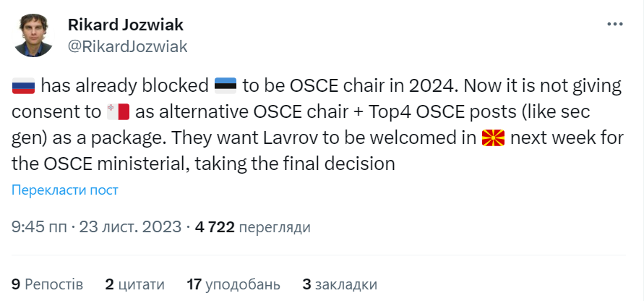The image size is (644, 301).
Task: Open the 9:45 пп timestamp link
Action: click(37, 227)
